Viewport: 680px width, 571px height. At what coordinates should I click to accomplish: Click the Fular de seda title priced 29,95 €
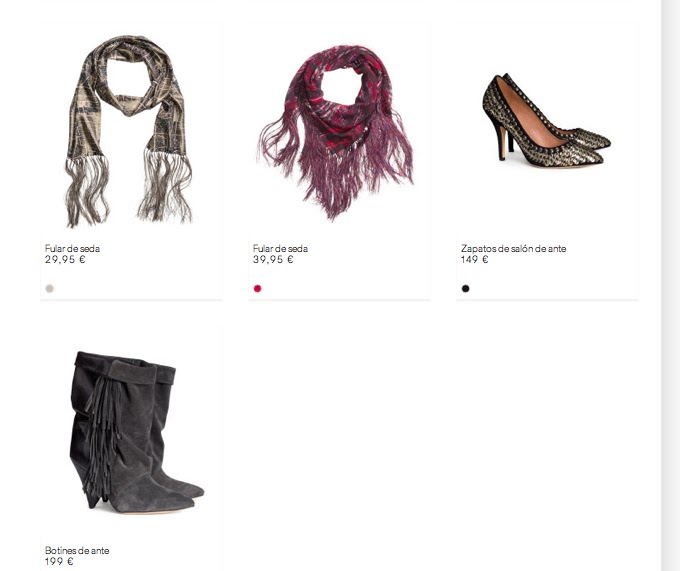coord(72,248)
